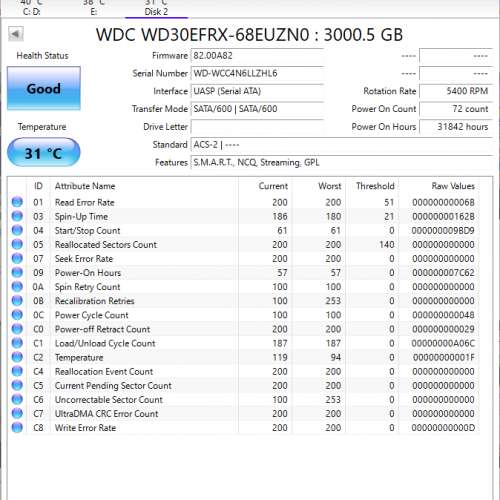Switch to the C: D: drive tab

(x=32, y=8)
